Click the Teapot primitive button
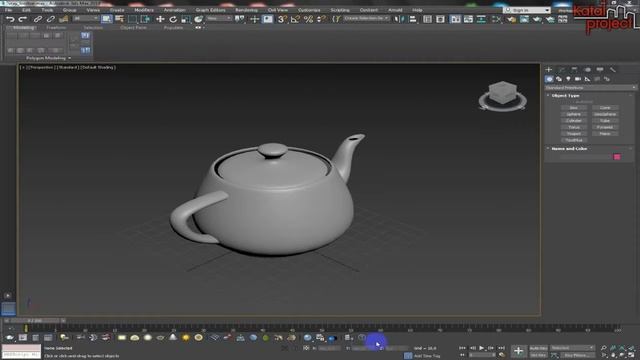The image size is (640, 360). tap(573, 134)
